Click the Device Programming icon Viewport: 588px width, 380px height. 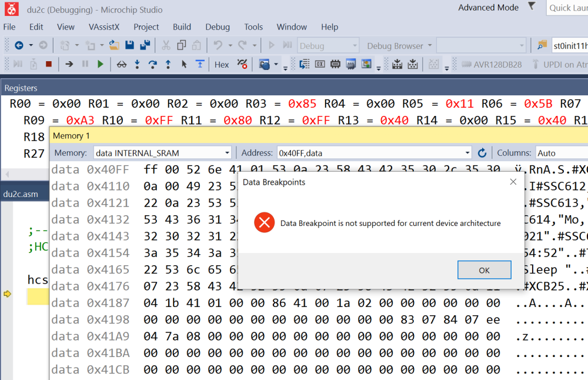(397, 64)
